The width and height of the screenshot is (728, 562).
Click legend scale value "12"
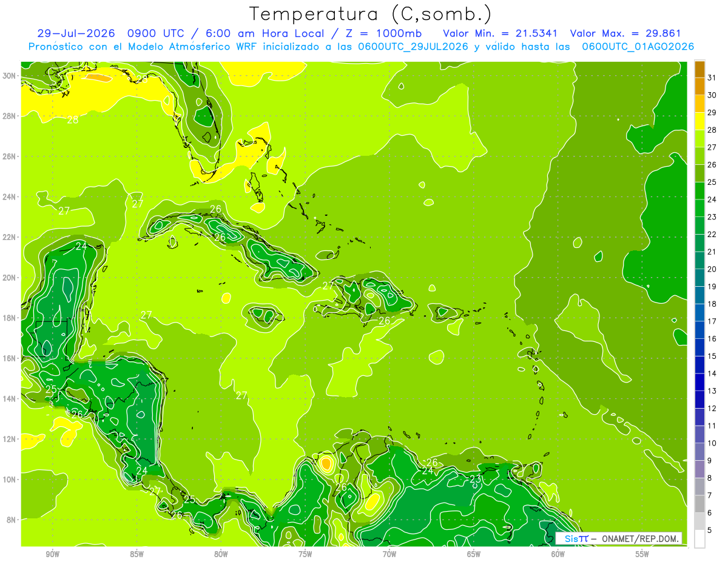[x=712, y=408]
